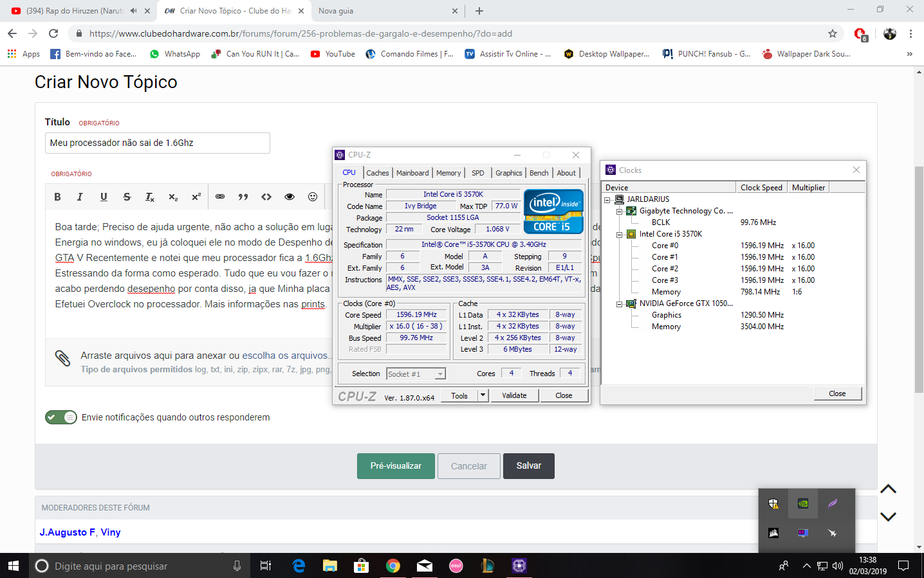The height and width of the screenshot is (578, 924).
Task: Open the jet plane icon in tray popup
Action: (833, 533)
